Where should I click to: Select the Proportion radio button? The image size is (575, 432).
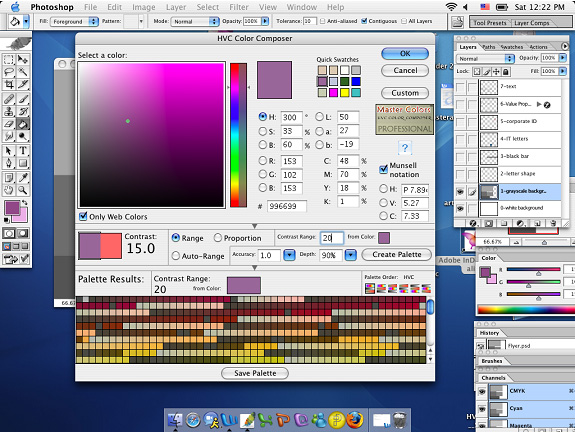tap(218, 238)
